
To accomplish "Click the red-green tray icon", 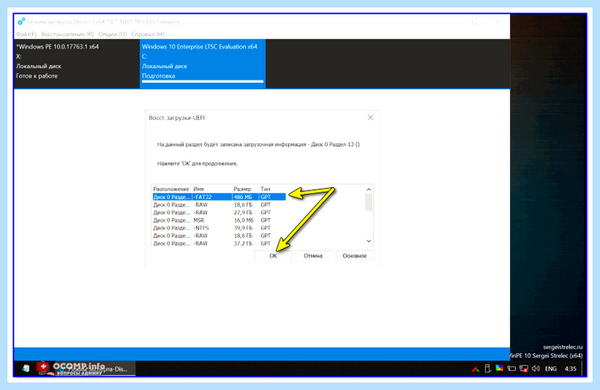I will tap(475, 369).
